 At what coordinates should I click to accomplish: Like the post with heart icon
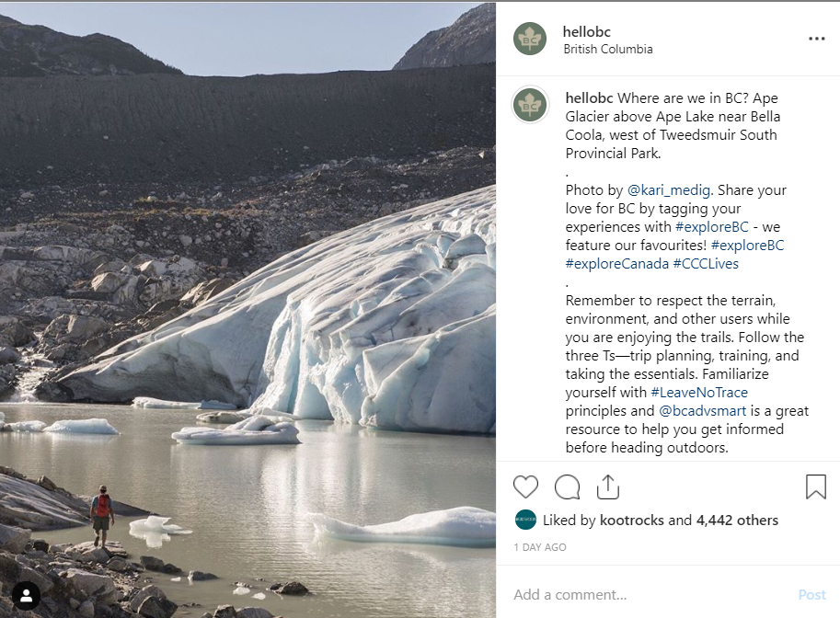tap(525, 486)
